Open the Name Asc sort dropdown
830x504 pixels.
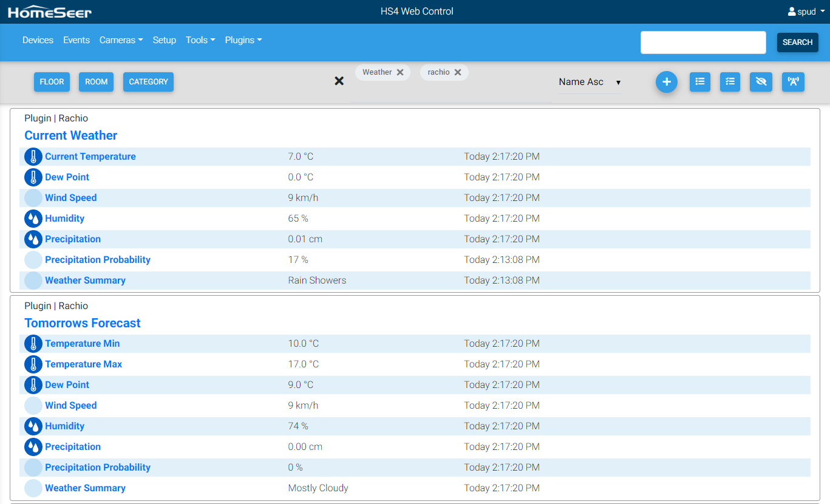tap(590, 82)
